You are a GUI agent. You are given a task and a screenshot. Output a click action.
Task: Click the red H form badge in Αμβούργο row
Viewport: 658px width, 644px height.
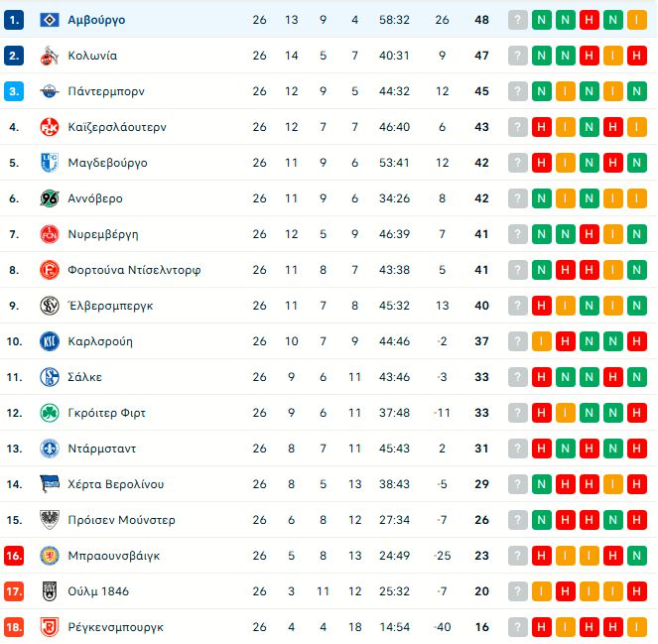[590, 20]
